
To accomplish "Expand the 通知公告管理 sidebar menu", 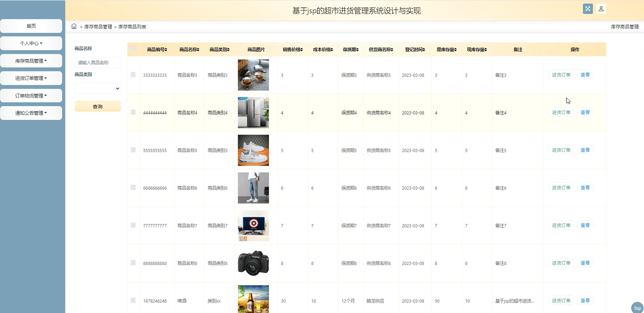I will [x=31, y=113].
